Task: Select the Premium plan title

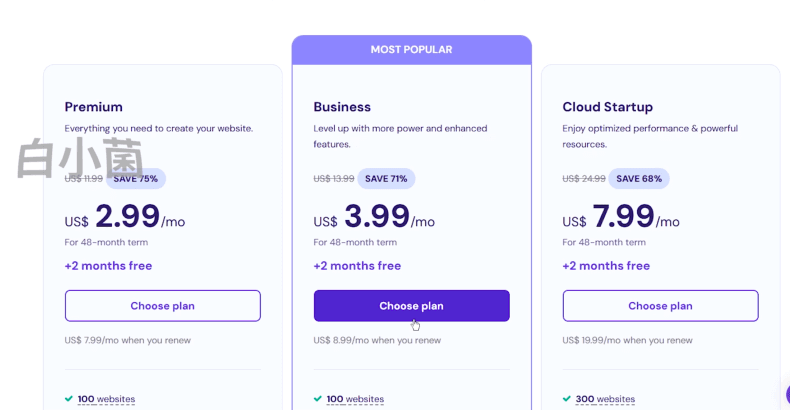Action: pos(94,107)
